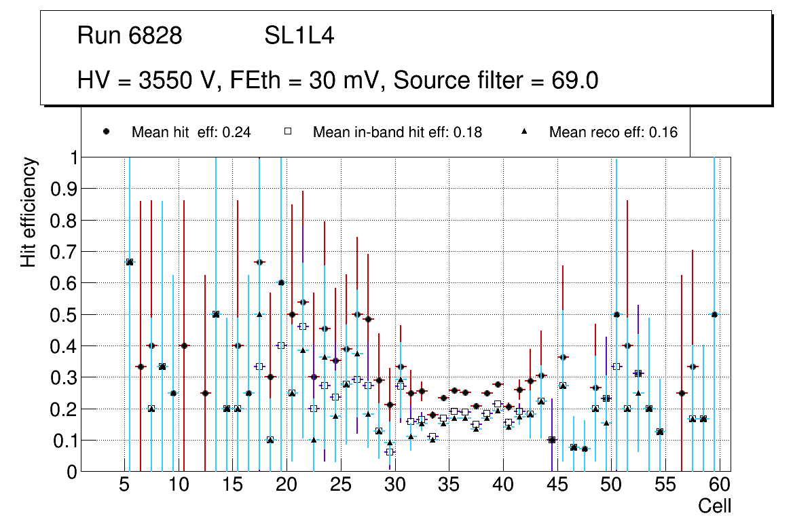The image size is (812, 524).
Task: Select the filled circle at cell 19 near 0.6
Action: pyautogui.click(x=281, y=282)
